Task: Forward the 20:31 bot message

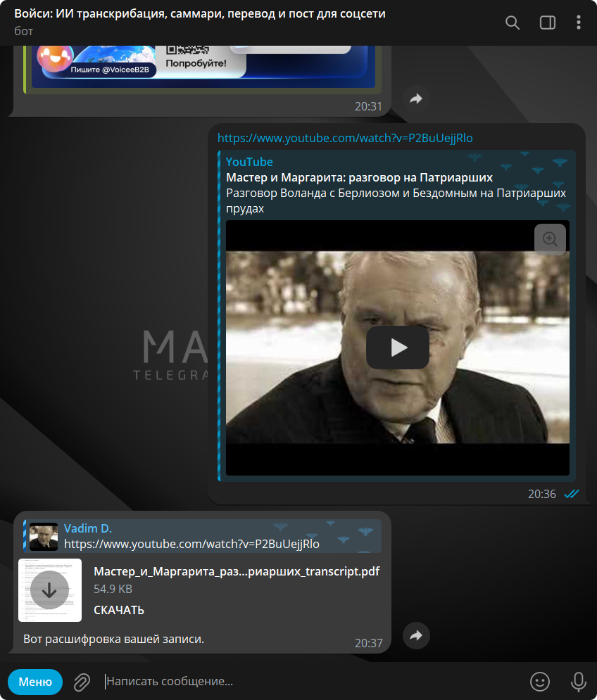Action: pos(416,98)
